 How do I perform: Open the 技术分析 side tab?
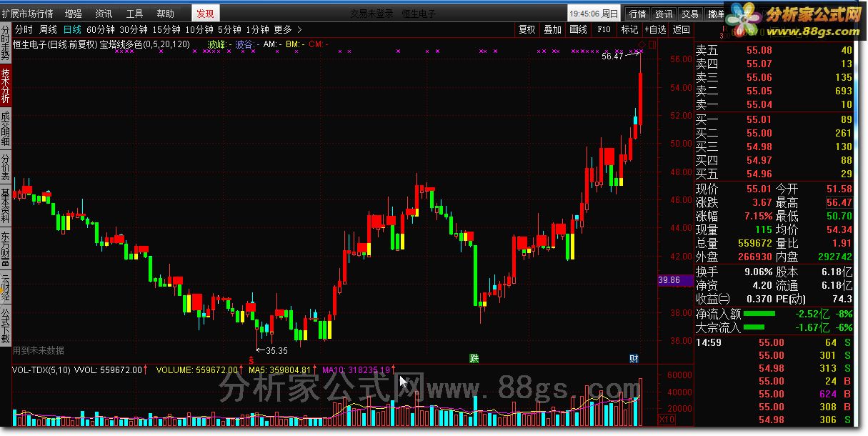[x=6, y=86]
